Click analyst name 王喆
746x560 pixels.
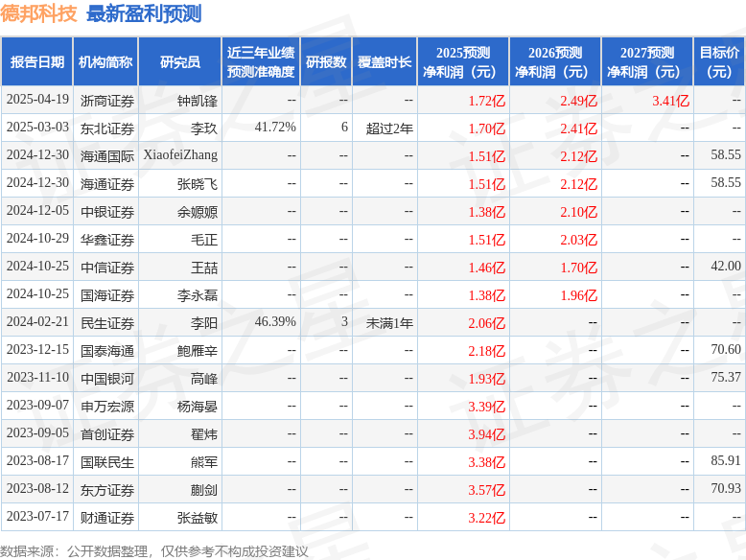(204, 268)
